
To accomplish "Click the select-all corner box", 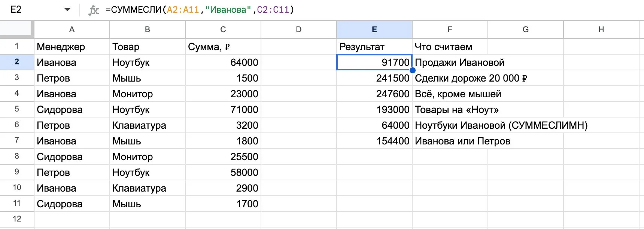I will pos(15,29).
